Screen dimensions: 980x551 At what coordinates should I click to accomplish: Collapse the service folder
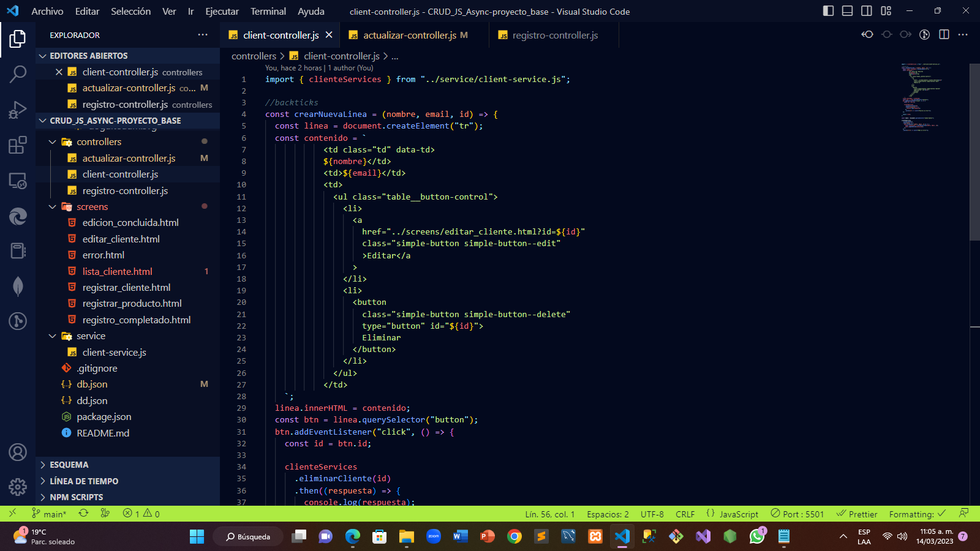[127, 336]
